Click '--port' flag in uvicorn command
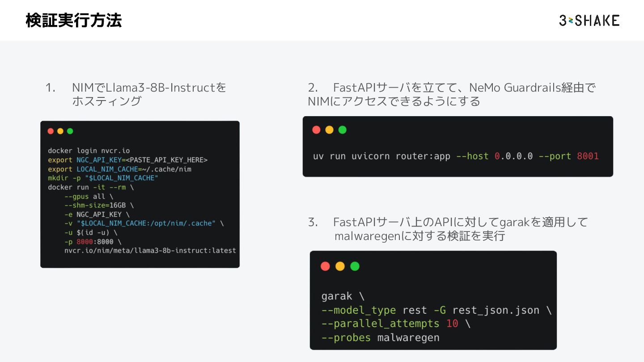This screenshot has width=644, height=362. click(x=555, y=156)
